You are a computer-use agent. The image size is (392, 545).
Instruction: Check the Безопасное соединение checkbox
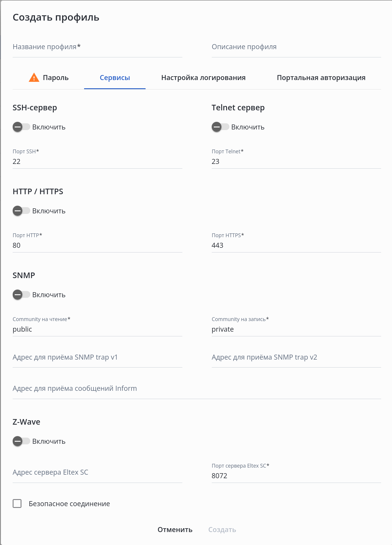coord(17,504)
